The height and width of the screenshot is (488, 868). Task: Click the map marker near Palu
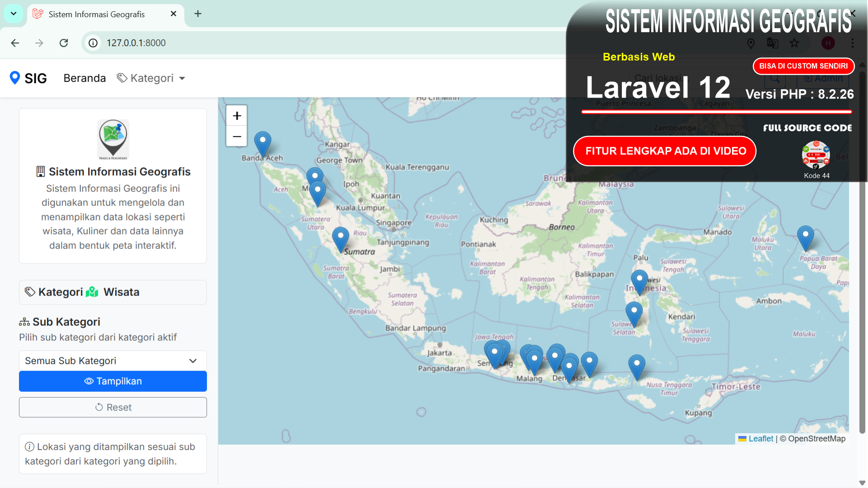[639, 282]
